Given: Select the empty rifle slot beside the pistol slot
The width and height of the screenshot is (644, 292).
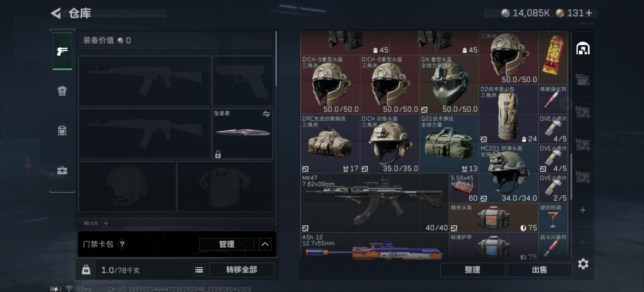Looking at the screenshot, I should click(x=144, y=81).
